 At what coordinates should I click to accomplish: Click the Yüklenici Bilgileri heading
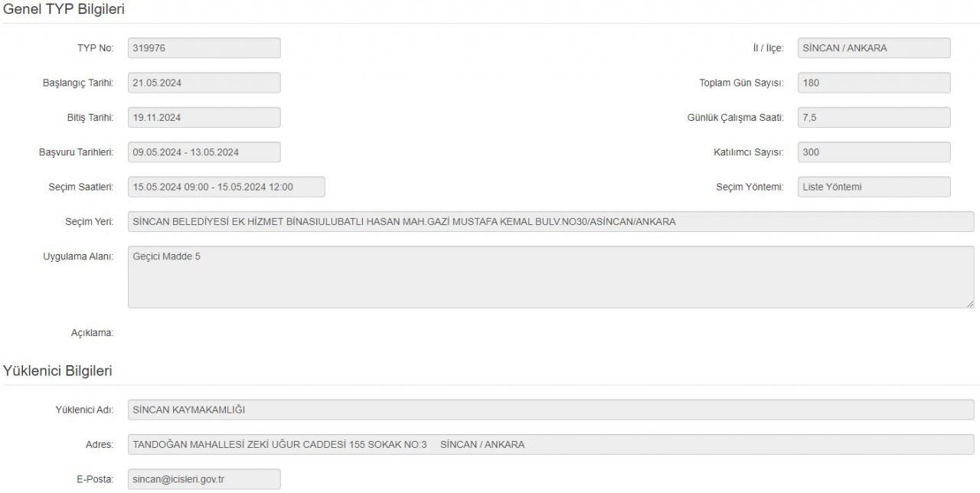click(58, 371)
